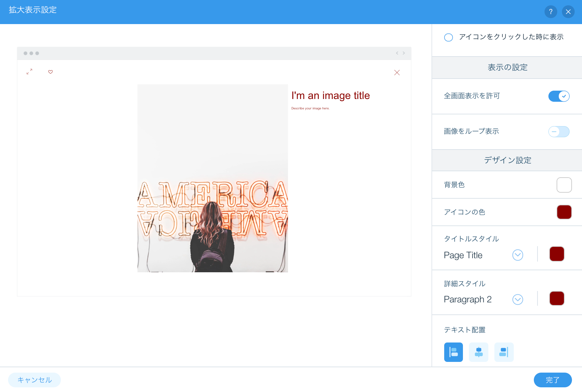
Task: Click the red X icon in preview
Action: 397,73
